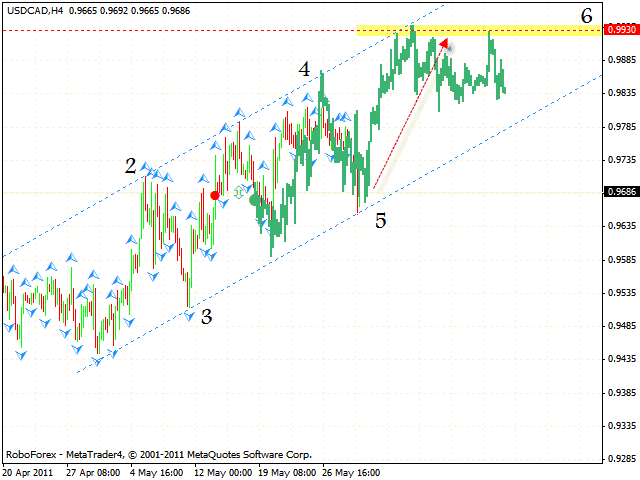Click the red dot marker on chart
Screen dimensions: 640x480
[215, 195]
